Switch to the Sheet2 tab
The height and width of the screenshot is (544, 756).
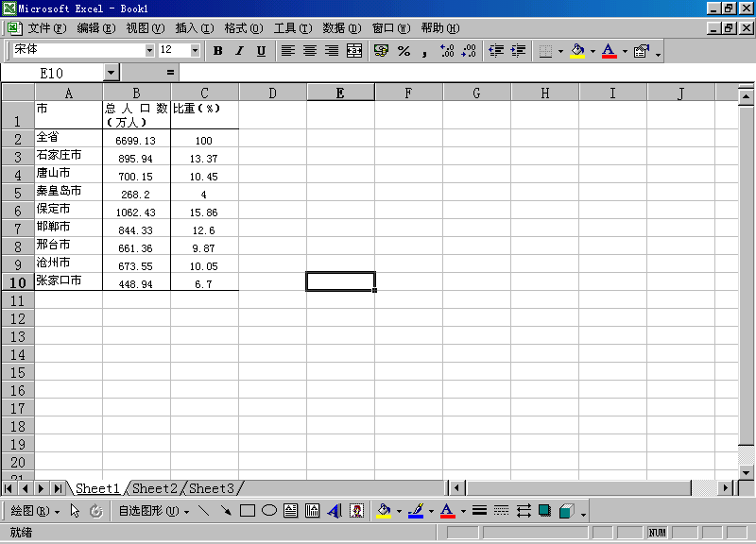click(155, 488)
